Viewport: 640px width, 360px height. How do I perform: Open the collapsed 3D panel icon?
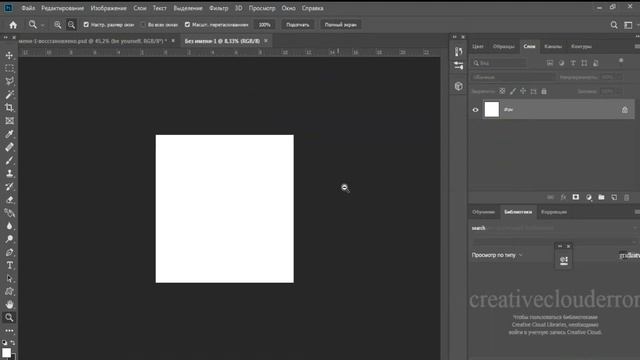(458, 86)
